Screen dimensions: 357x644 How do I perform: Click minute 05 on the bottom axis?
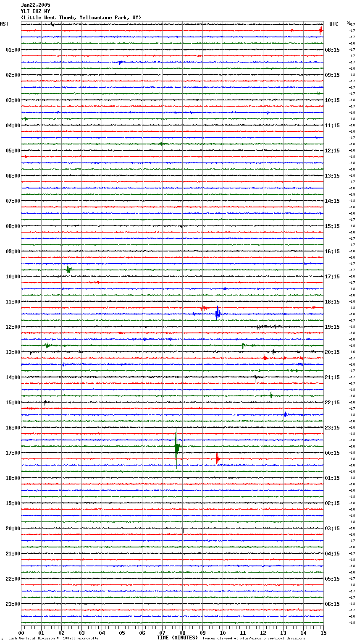pos(122,633)
